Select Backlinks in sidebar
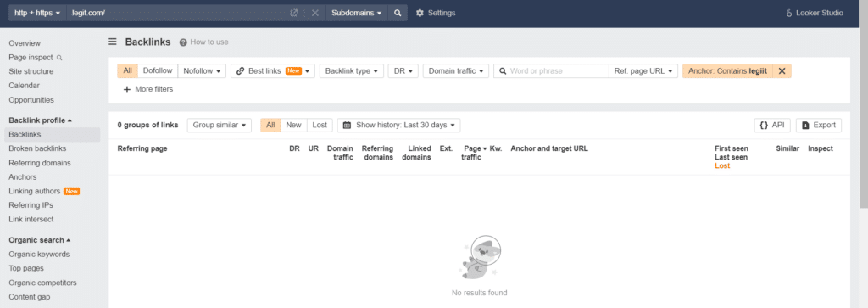Viewport: 868px width, 308px height. point(52,134)
